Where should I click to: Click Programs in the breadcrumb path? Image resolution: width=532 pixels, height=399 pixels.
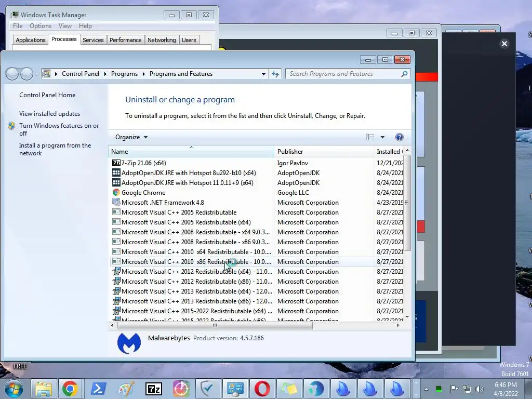point(124,74)
